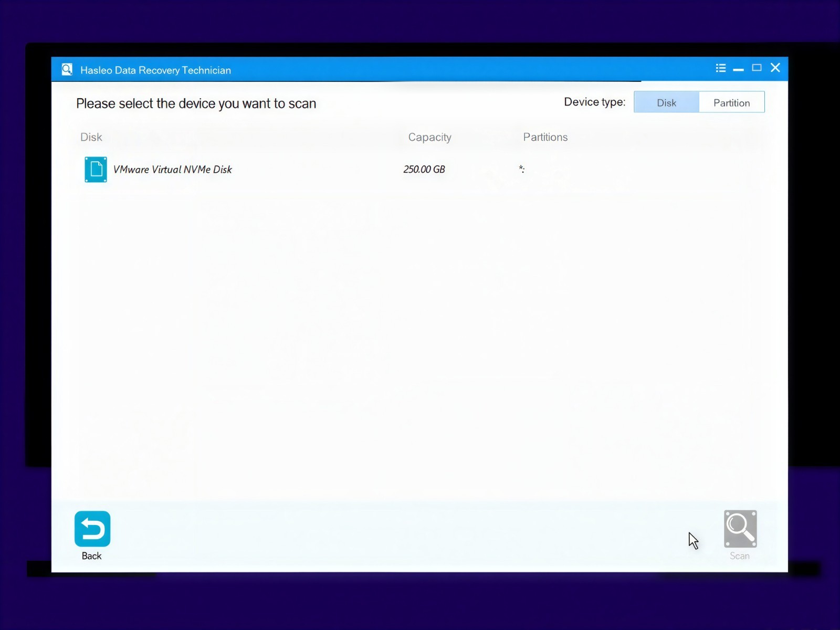Switch device type to Partition
This screenshot has height=630, width=840.
point(731,102)
